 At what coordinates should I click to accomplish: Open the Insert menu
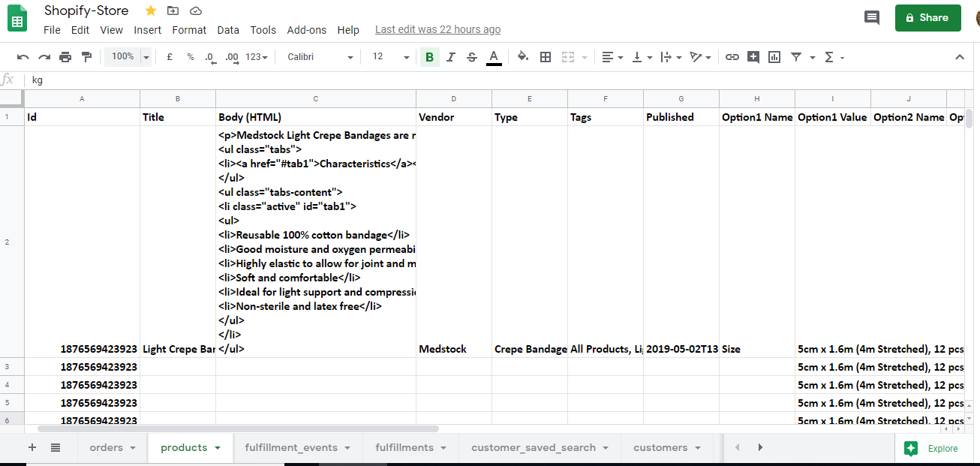[148, 30]
